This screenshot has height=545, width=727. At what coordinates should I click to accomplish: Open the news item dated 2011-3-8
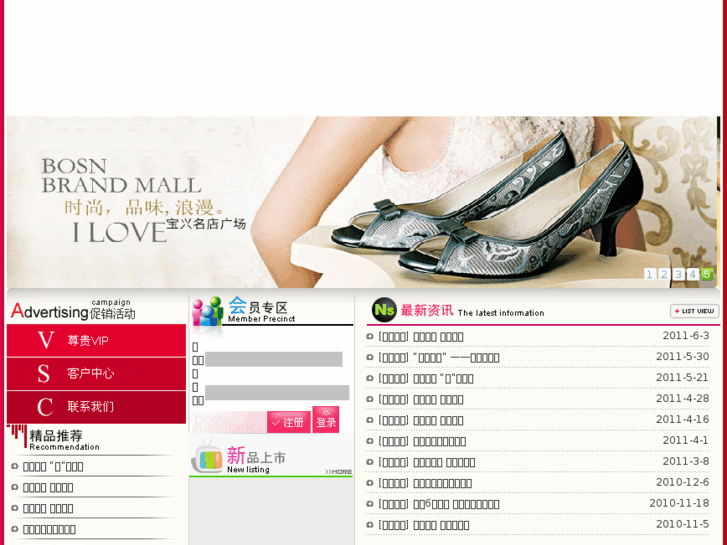tap(427, 462)
